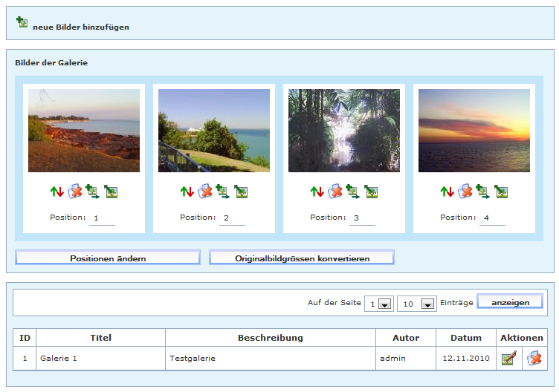Delete the third image via red X icon

coord(335,192)
